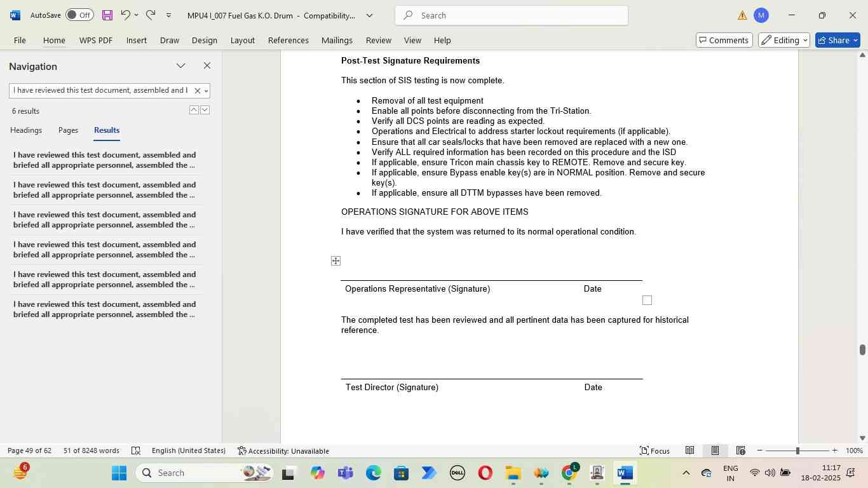Open Google Chrome from taskbar
Screen dimensions: 868x488
pyautogui.click(x=570, y=473)
